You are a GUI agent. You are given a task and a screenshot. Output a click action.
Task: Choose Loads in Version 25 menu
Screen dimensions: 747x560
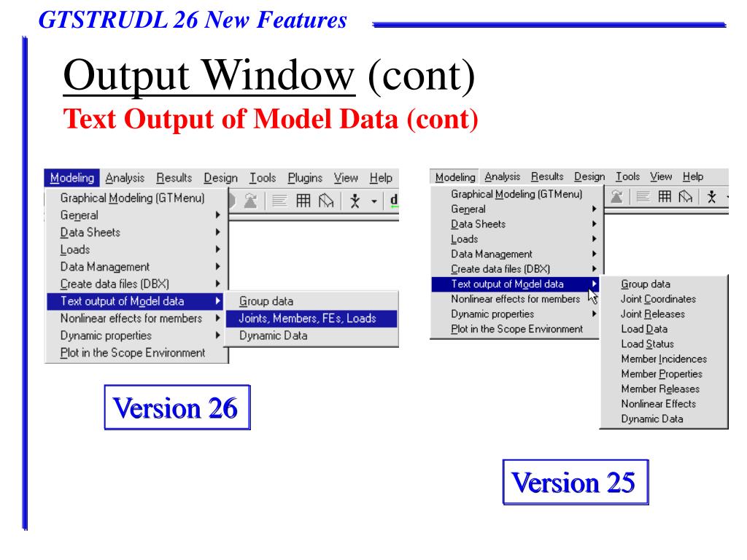516,238
